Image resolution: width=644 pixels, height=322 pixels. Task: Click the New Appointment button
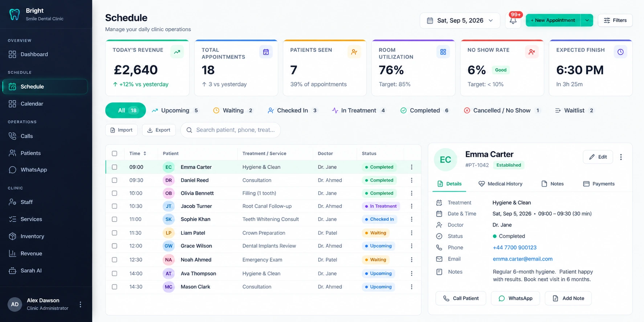click(553, 20)
